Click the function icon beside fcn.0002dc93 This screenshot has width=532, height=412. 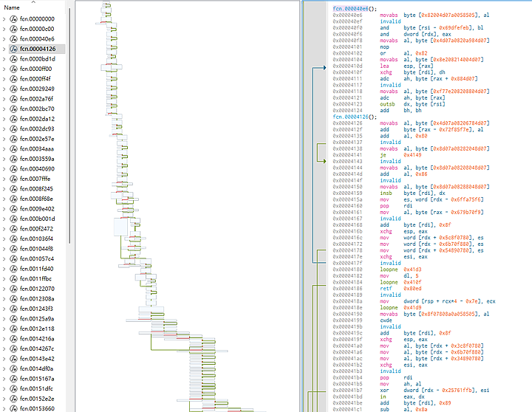13,129
